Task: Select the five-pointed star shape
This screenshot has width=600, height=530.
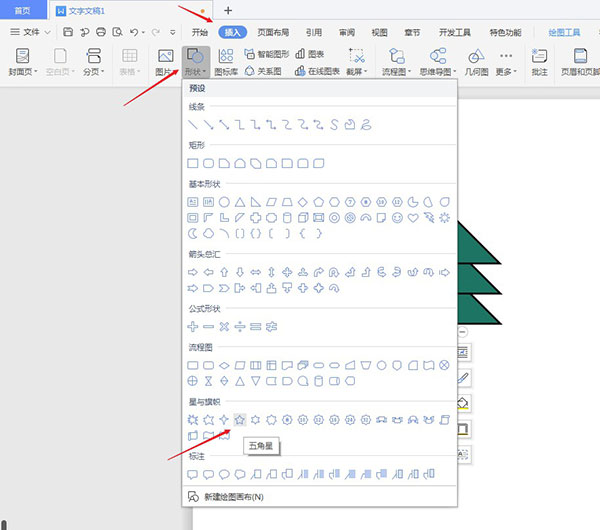Action: pos(240,419)
